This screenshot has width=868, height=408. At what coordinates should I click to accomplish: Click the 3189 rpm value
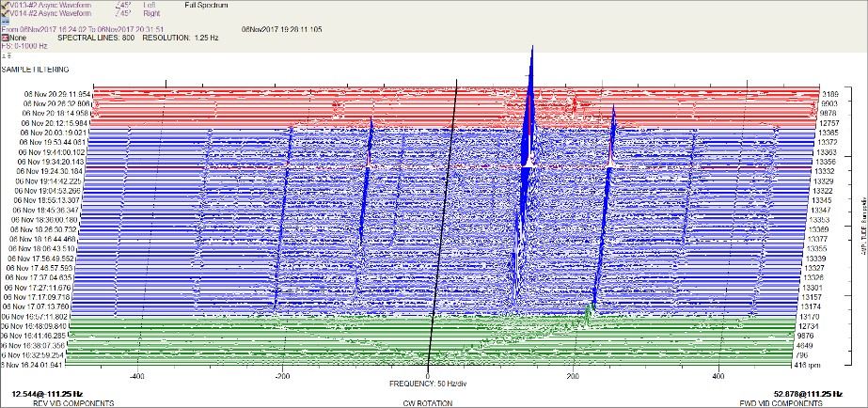coord(829,94)
